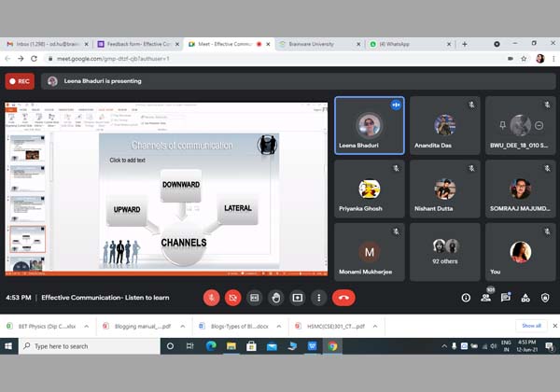The width and height of the screenshot is (560, 392).
Task: Toggle closed captions button
Action: click(x=255, y=298)
